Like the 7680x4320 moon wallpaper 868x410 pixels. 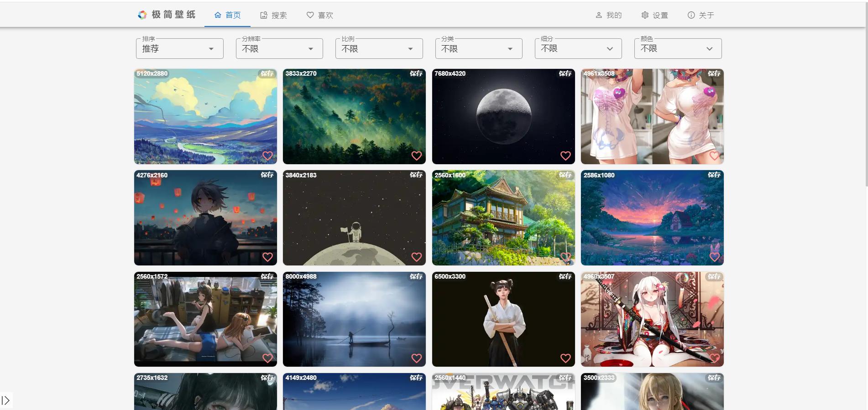pos(565,156)
